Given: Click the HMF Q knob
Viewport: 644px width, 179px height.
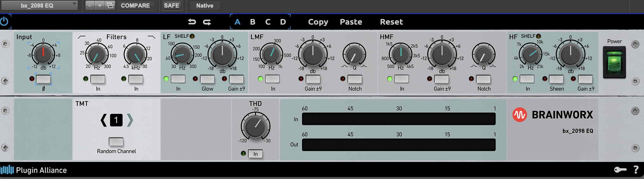Looking at the screenshot, I should (483, 55).
